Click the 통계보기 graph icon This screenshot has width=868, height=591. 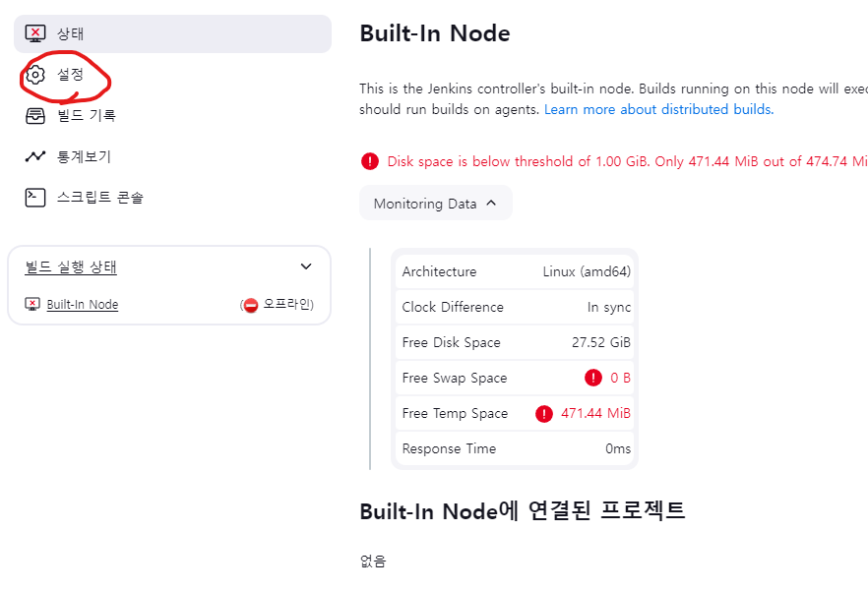[34, 156]
